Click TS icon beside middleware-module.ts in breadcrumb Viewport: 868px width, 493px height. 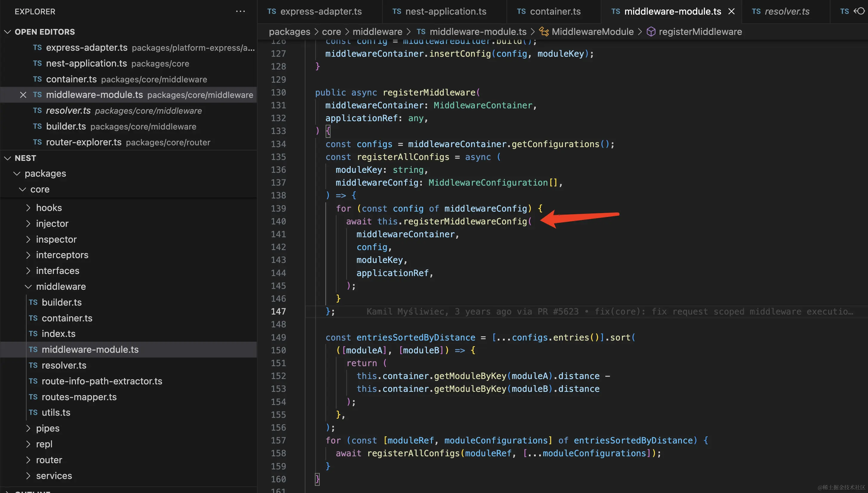[x=421, y=32]
